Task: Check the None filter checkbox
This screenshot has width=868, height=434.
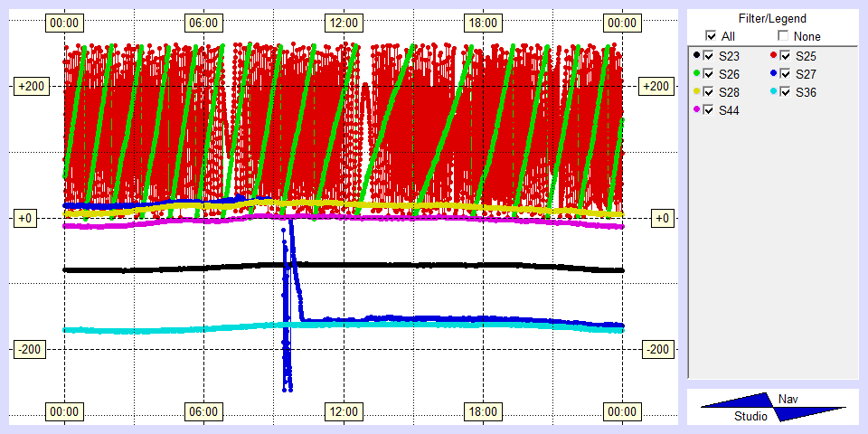Action: click(x=783, y=36)
